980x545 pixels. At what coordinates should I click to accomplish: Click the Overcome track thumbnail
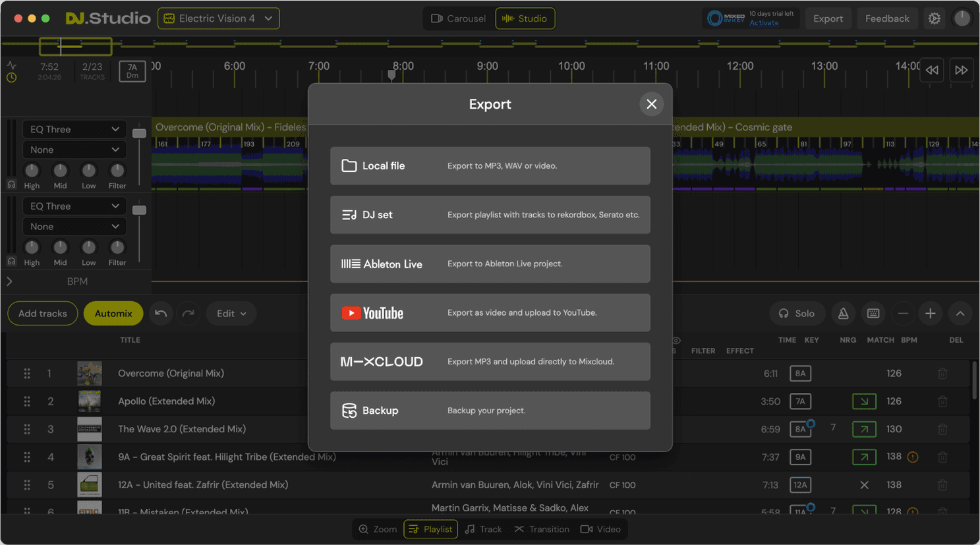pyautogui.click(x=90, y=373)
